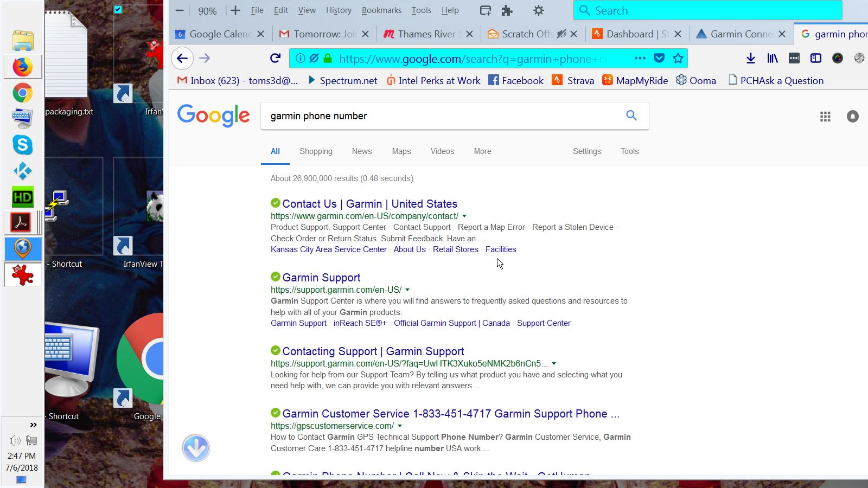Open the Edit menu
The width and height of the screenshot is (868, 488).
(x=281, y=10)
